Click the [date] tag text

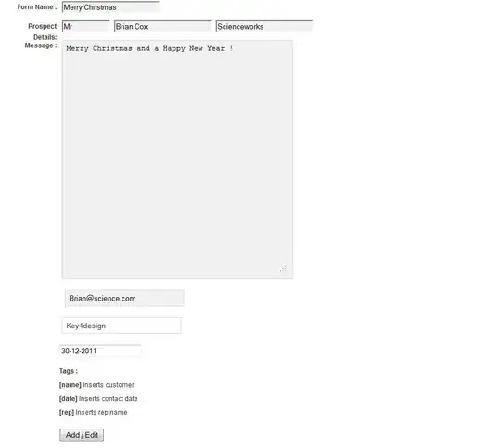[x=69, y=399]
